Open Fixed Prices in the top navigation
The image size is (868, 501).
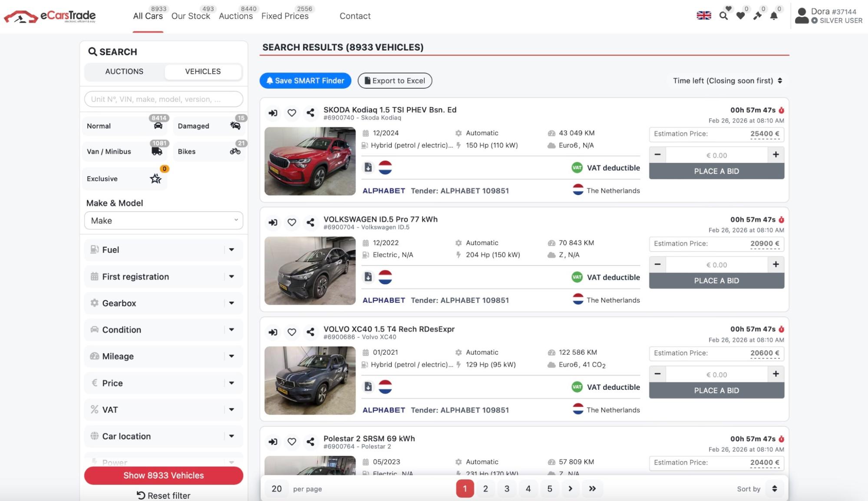pyautogui.click(x=284, y=16)
